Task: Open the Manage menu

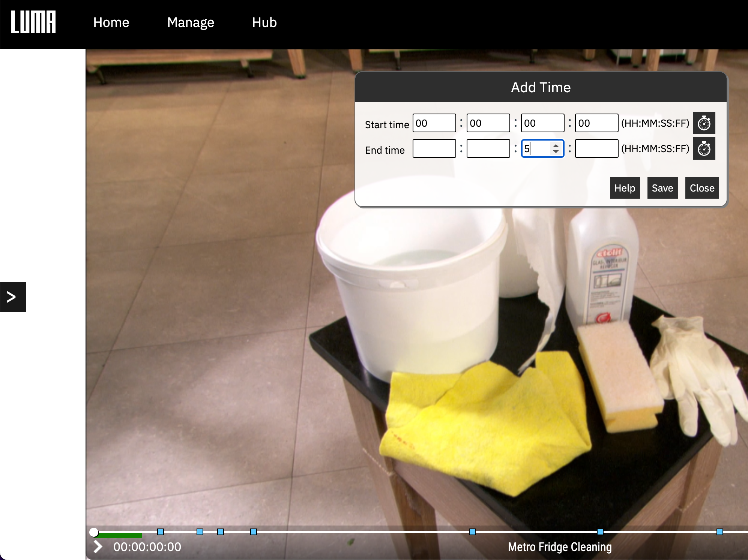Action: 191,22
